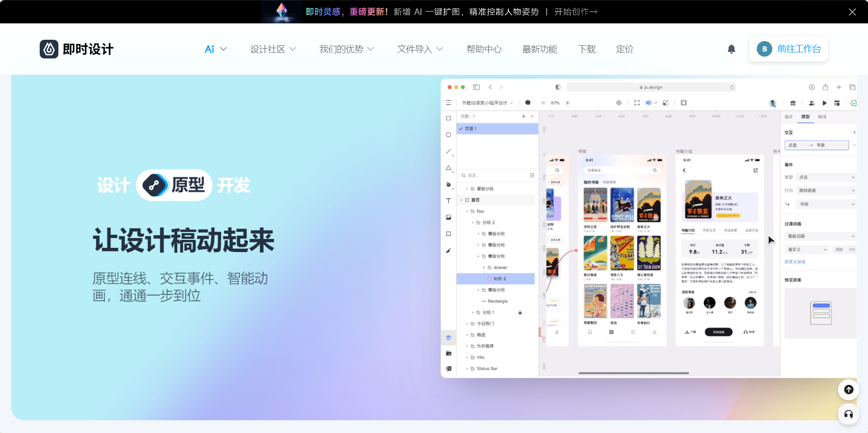868x433 pixels.
Task: Expand the 今日热门 layer
Action: point(467,324)
